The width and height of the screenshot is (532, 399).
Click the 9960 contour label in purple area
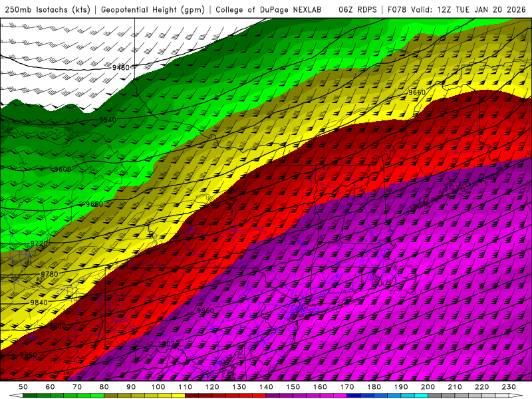click(205, 311)
